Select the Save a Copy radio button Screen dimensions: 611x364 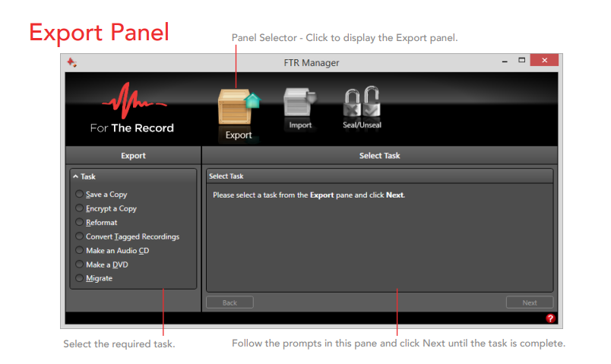point(80,194)
